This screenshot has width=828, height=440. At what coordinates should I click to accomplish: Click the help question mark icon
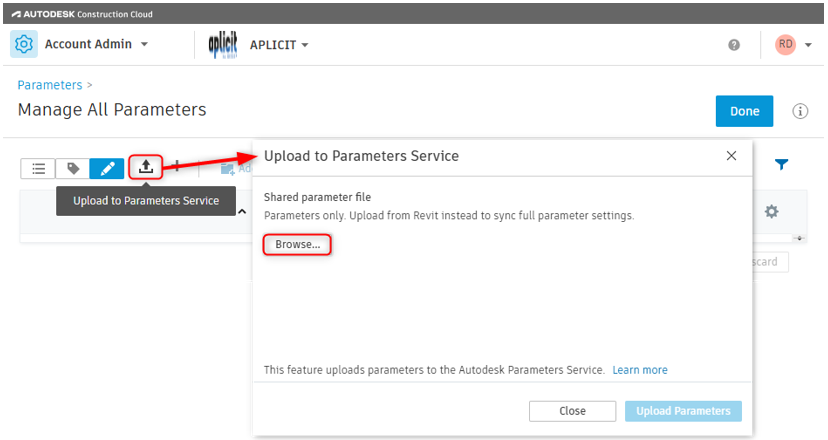tap(734, 45)
